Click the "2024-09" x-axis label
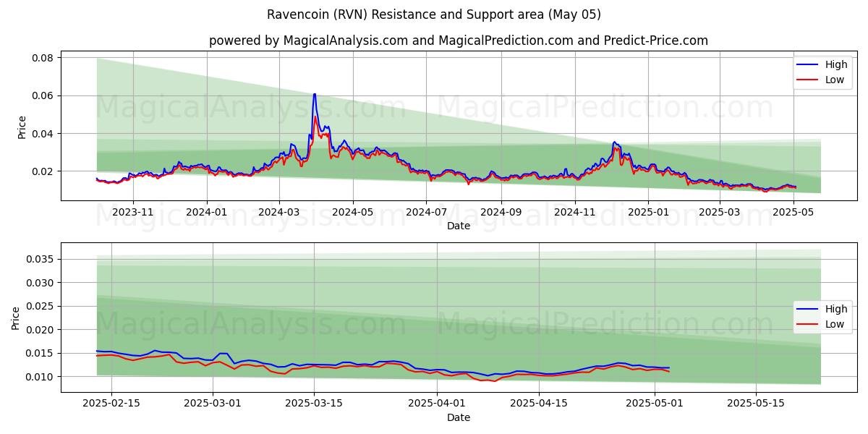Image resolution: width=868 pixels, height=434 pixels. pyautogui.click(x=501, y=212)
